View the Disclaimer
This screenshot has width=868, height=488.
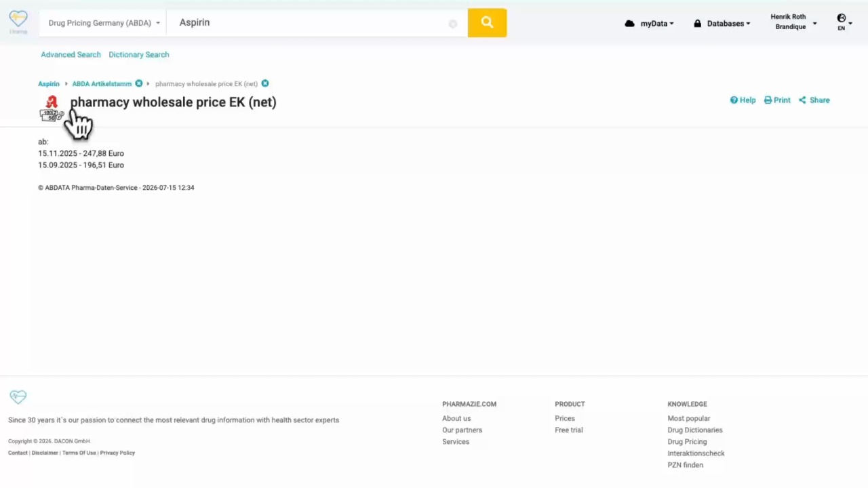45,453
